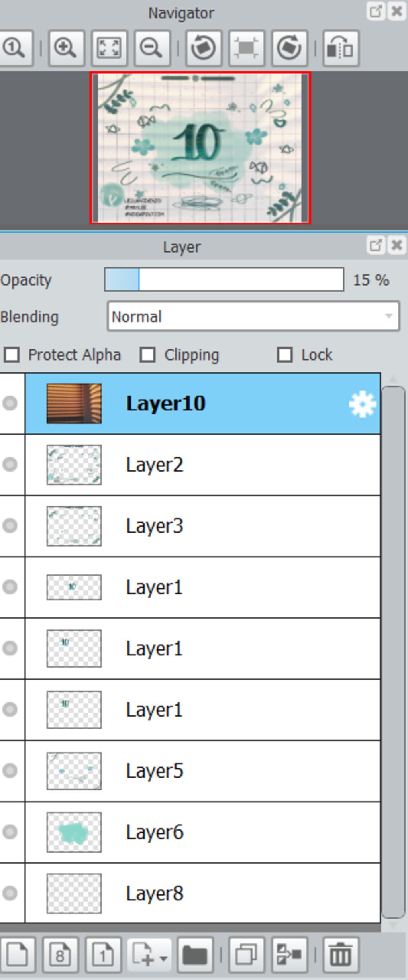Click the layer Opacity slider

(224, 280)
